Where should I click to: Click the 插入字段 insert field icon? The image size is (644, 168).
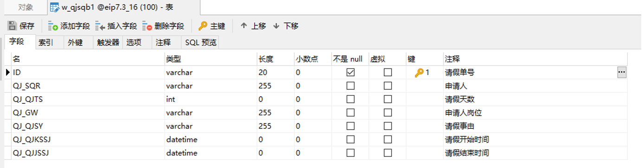[100, 26]
